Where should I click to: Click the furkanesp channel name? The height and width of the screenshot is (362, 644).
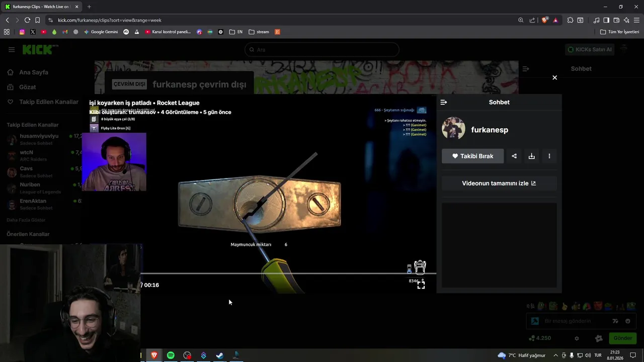point(490,130)
